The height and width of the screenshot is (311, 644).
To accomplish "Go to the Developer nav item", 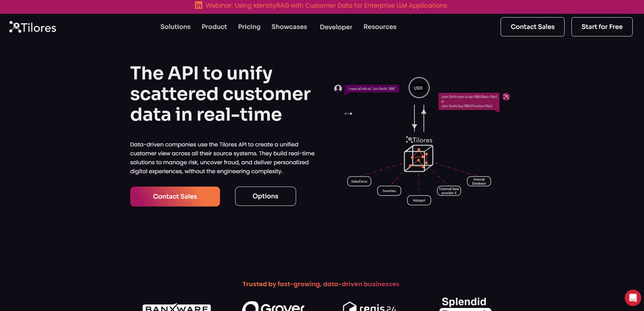I will click(x=336, y=27).
